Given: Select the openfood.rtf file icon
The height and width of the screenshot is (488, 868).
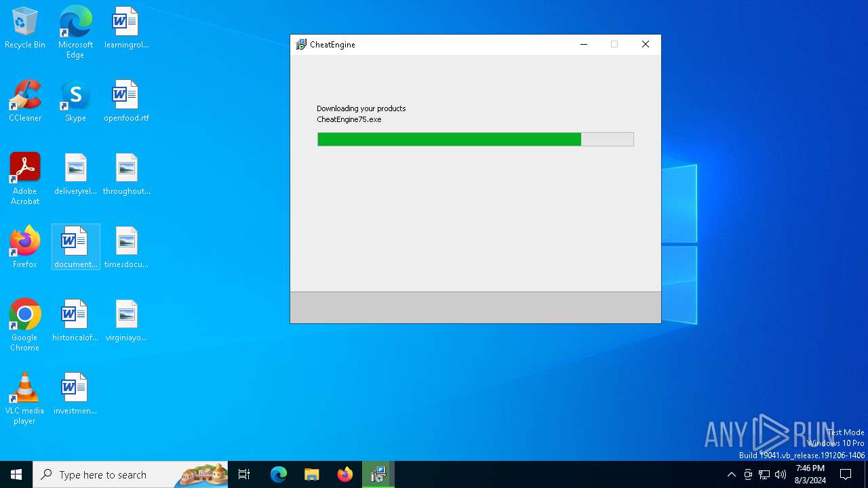Looking at the screenshot, I should click(x=126, y=101).
